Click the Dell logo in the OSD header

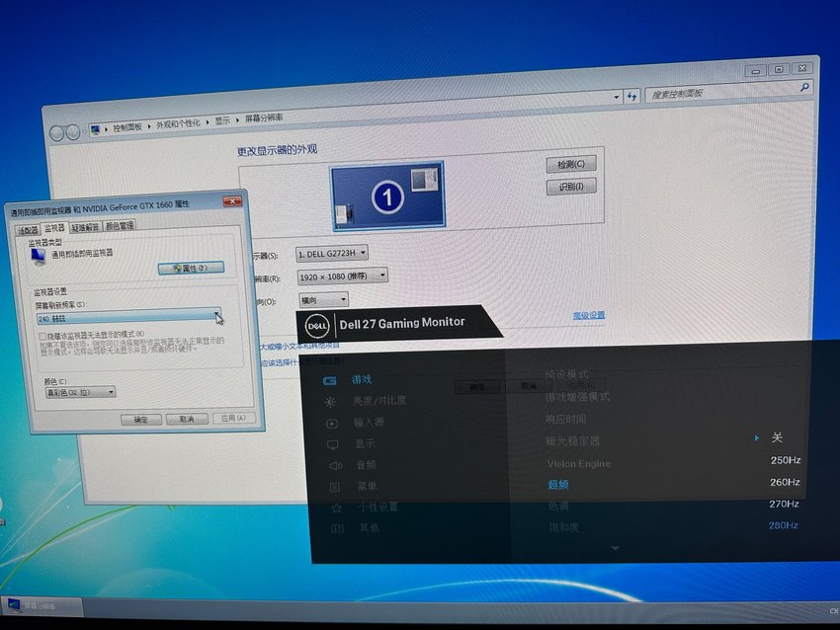pos(316,326)
